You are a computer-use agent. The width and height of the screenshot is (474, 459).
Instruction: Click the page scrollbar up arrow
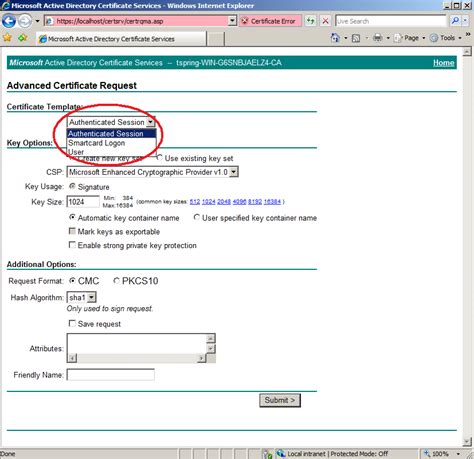click(467, 52)
